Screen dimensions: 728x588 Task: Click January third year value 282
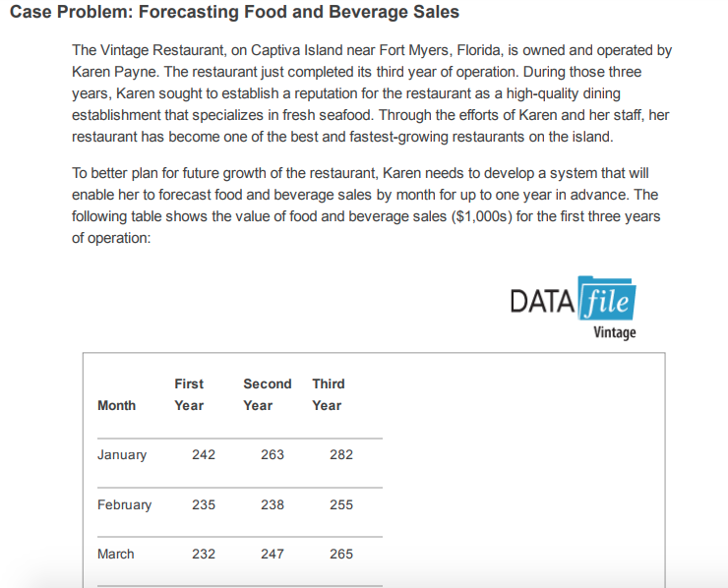[341, 454]
